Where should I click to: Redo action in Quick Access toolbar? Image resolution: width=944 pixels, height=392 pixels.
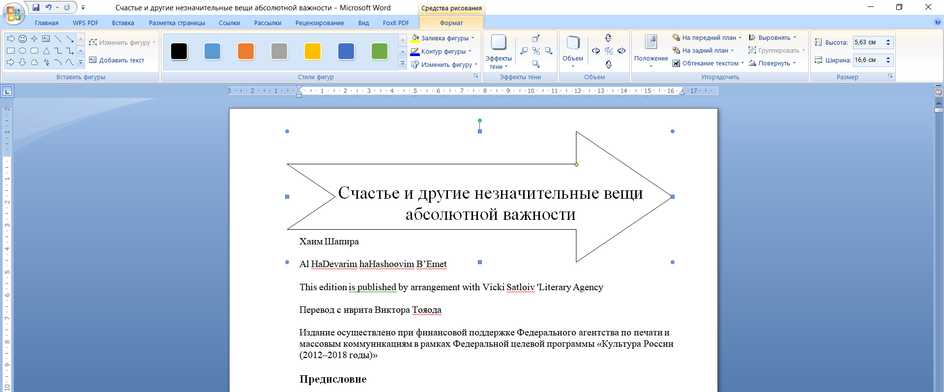tap(66, 8)
